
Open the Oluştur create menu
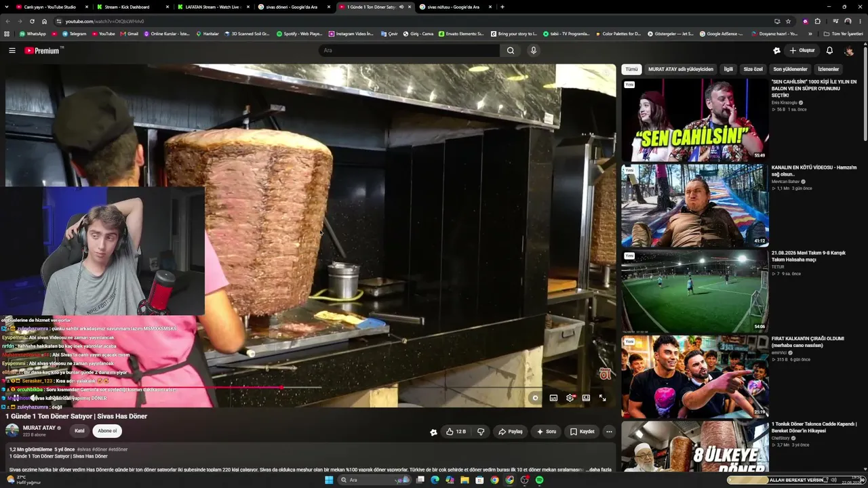tap(802, 50)
